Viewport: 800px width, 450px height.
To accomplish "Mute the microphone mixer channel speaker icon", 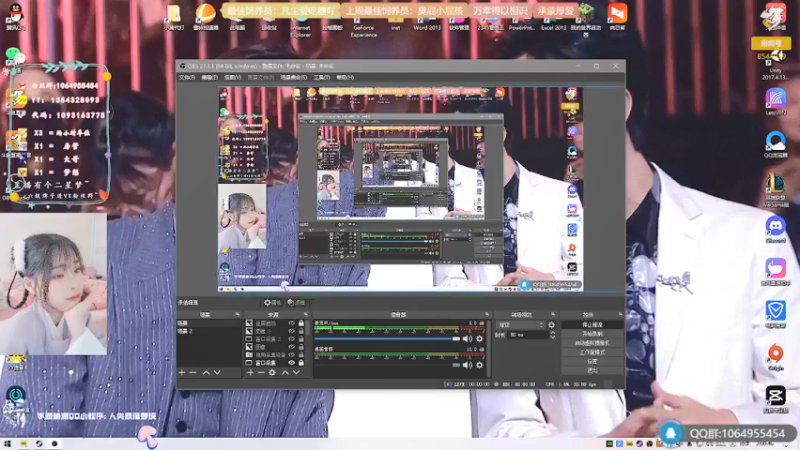I will tap(467, 339).
